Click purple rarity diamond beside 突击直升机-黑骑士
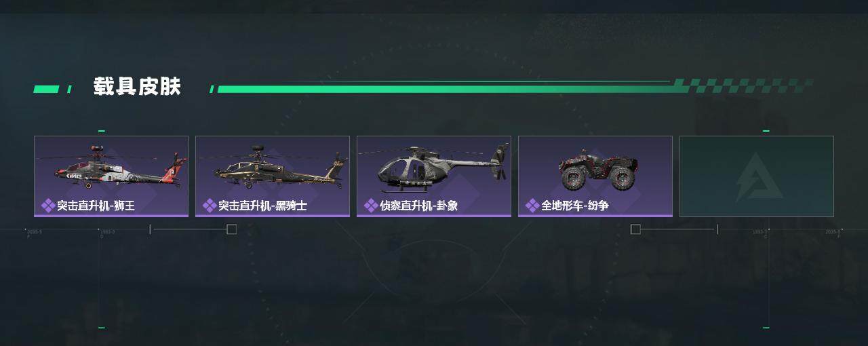This screenshot has width=868, height=346. (210, 205)
